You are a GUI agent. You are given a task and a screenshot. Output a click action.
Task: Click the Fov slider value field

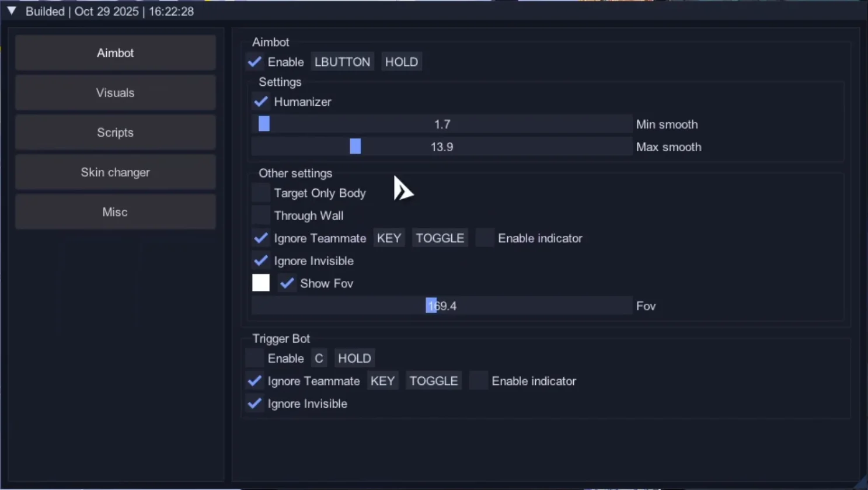442,306
